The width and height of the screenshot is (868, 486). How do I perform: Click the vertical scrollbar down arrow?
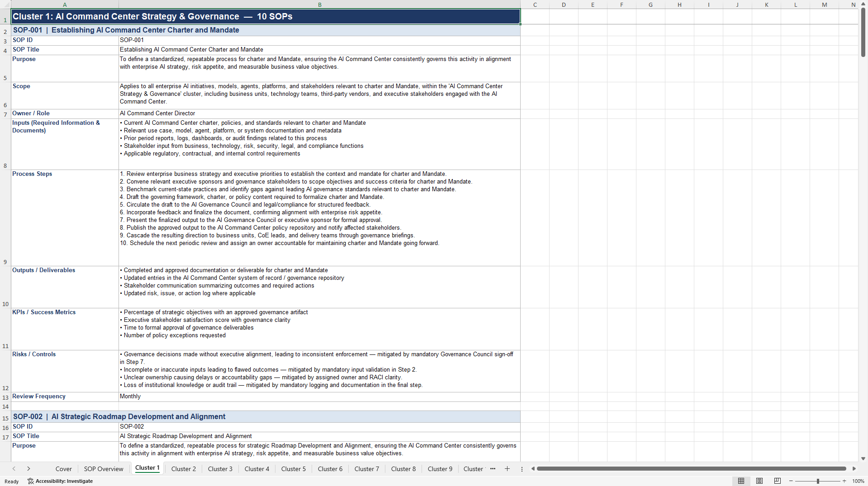pos(863,458)
